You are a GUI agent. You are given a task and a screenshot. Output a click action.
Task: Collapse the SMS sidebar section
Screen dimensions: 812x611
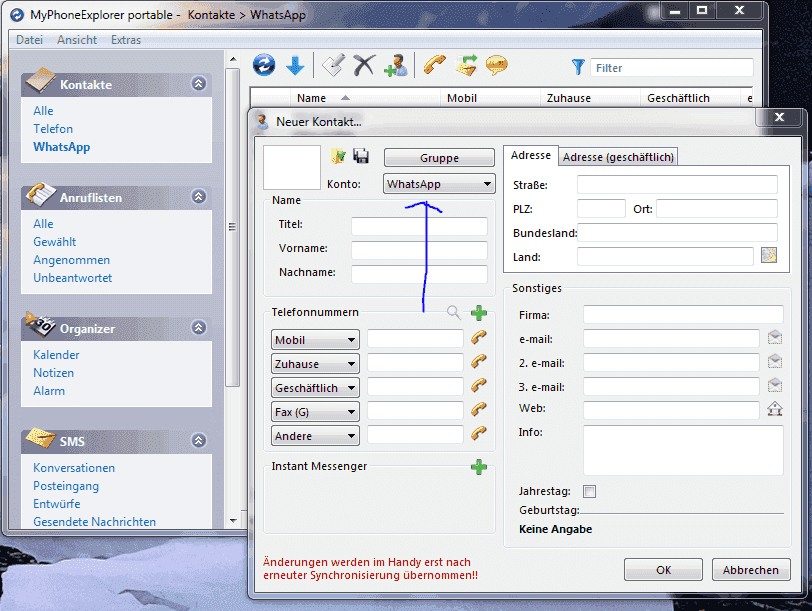point(199,441)
